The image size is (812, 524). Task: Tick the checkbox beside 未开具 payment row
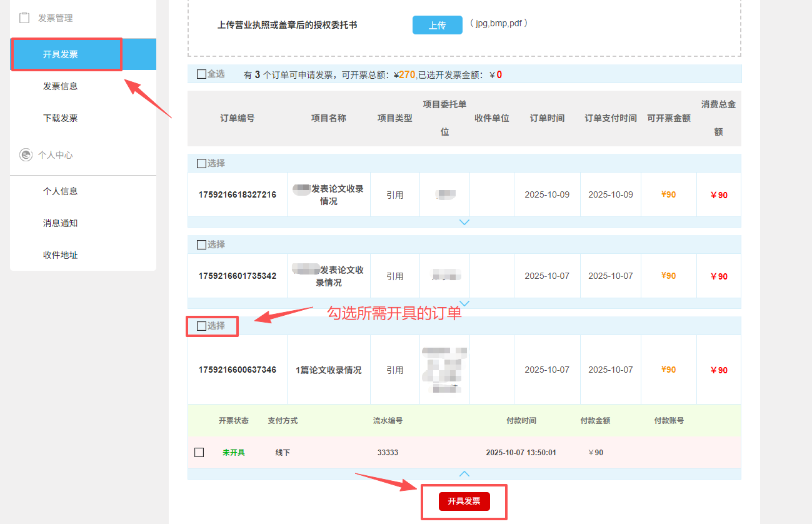[199, 452]
